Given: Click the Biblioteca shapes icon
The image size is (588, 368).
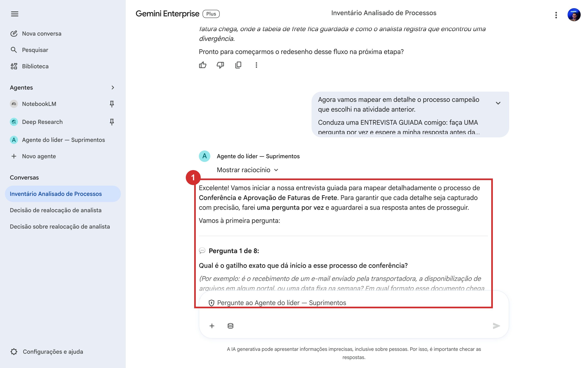Looking at the screenshot, I should (14, 66).
